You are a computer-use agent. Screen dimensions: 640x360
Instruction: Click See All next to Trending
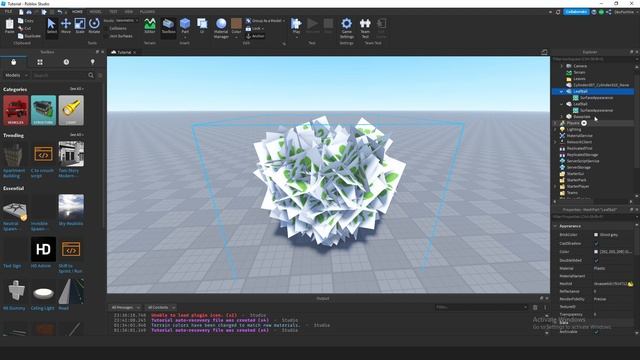76,135
